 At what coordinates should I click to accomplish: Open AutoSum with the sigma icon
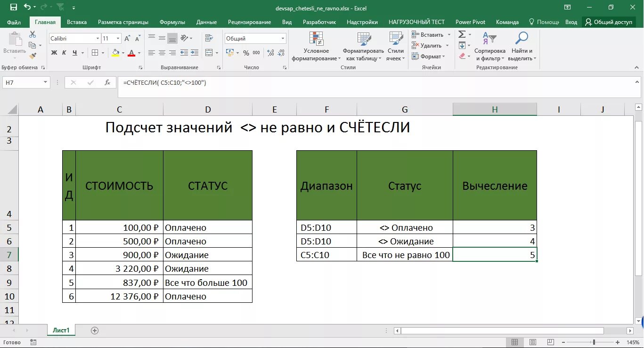point(462,34)
